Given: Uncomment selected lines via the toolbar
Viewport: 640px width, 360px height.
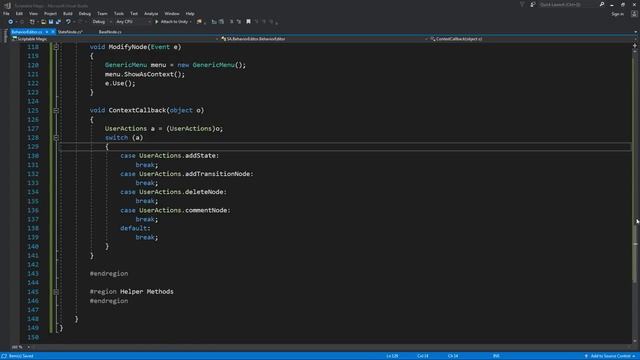Looking at the screenshot, I should pyautogui.click(x=239, y=22).
